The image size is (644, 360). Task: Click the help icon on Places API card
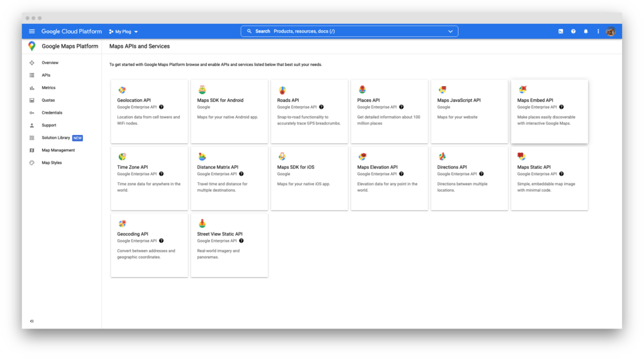pyautogui.click(x=402, y=107)
